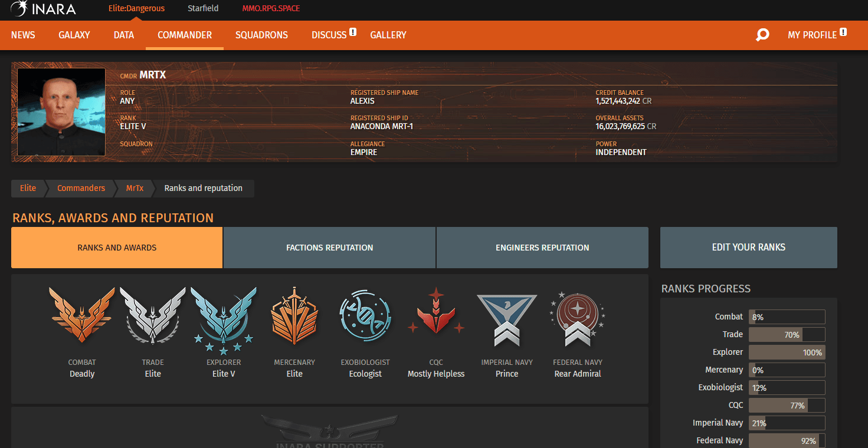Click the INARA logo
This screenshot has width=868, height=448.
point(43,9)
